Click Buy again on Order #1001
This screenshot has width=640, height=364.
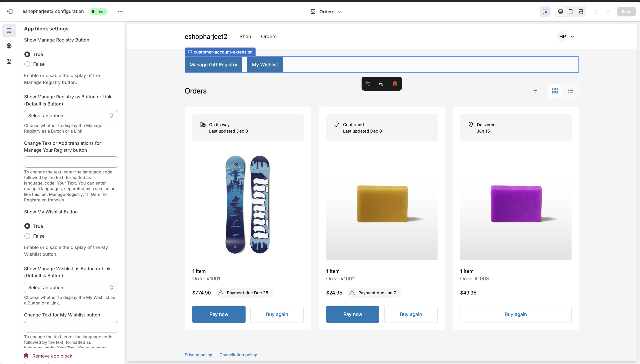pyautogui.click(x=277, y=314)
